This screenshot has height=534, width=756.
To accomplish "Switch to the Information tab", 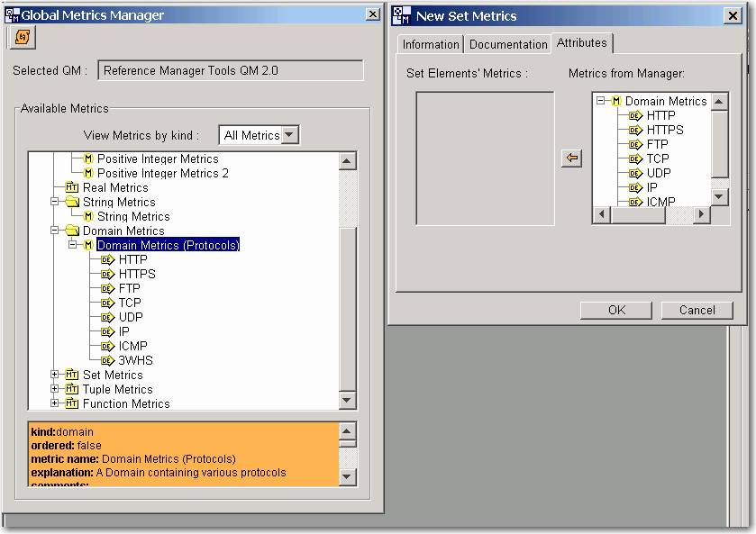I will click(430, 44).
